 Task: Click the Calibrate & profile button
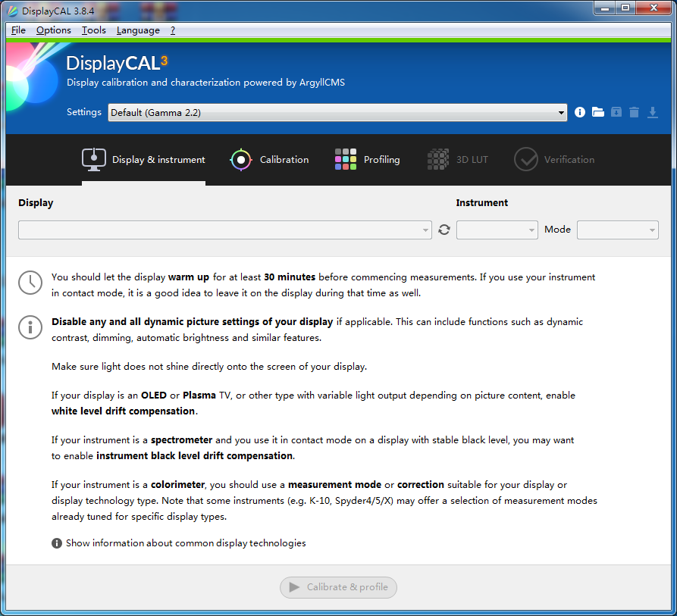tap(338, 587)
